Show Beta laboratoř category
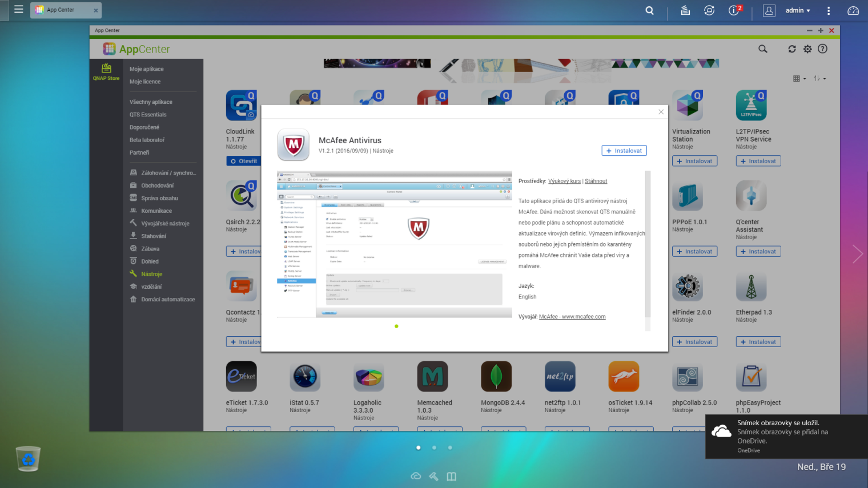Screen dimensions: 868x488 (147, 140)
